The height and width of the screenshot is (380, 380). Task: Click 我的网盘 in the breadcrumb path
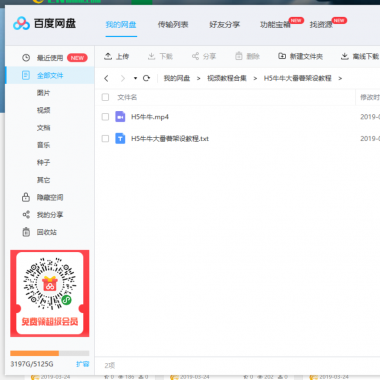pos(177,78)
